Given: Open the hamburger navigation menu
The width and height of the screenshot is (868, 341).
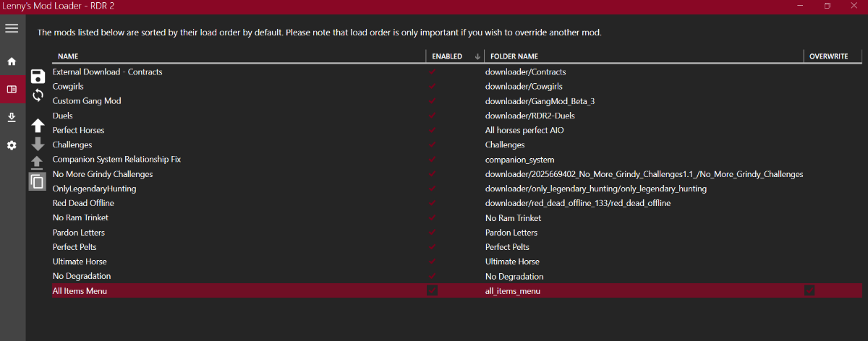Looking at the screenshot, I should pos(12,28).
